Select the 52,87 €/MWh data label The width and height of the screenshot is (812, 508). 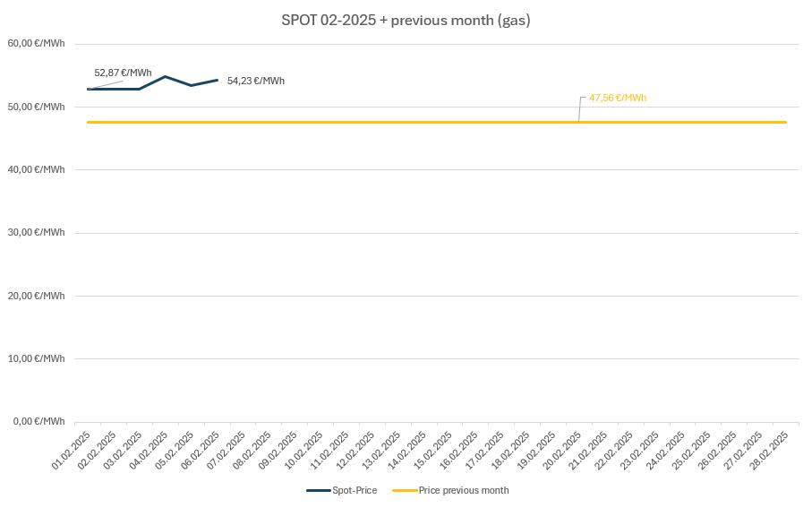[x=123, y=73]
